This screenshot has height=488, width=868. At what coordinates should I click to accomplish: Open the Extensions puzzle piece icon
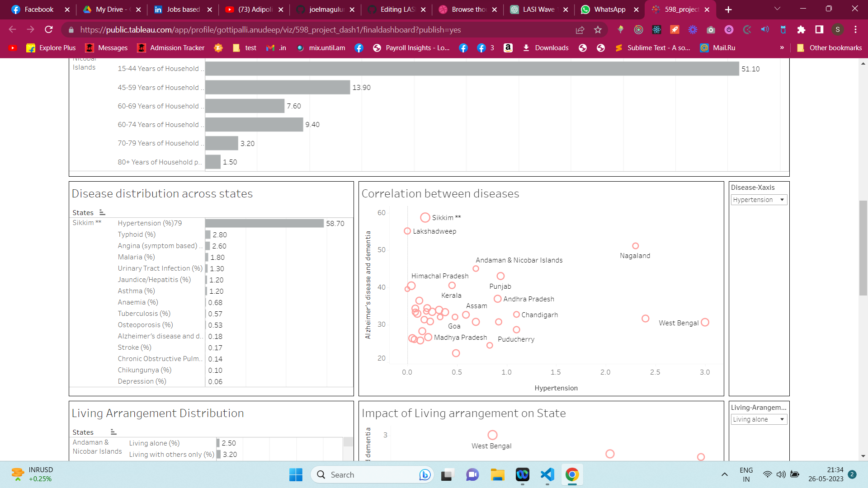click(801, 30)
